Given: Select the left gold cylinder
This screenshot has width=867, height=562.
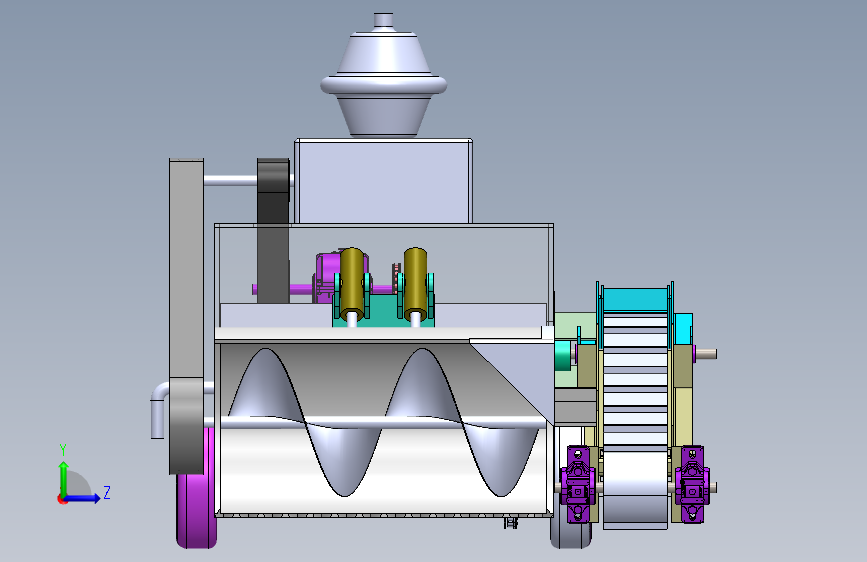Looking at the screenshot, I should (x=352, y=282).
